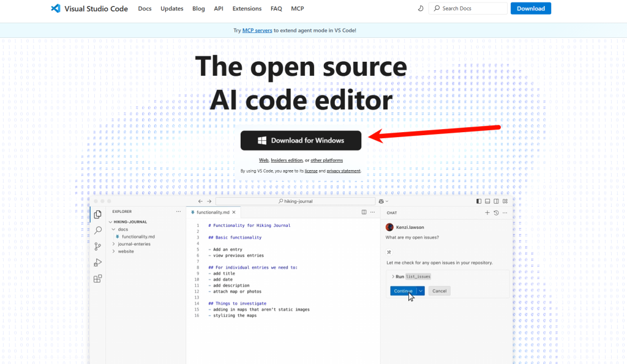
Task: Open the Extensions icon in activity bar
Action: pyautogui.click(x=97, y=278)
